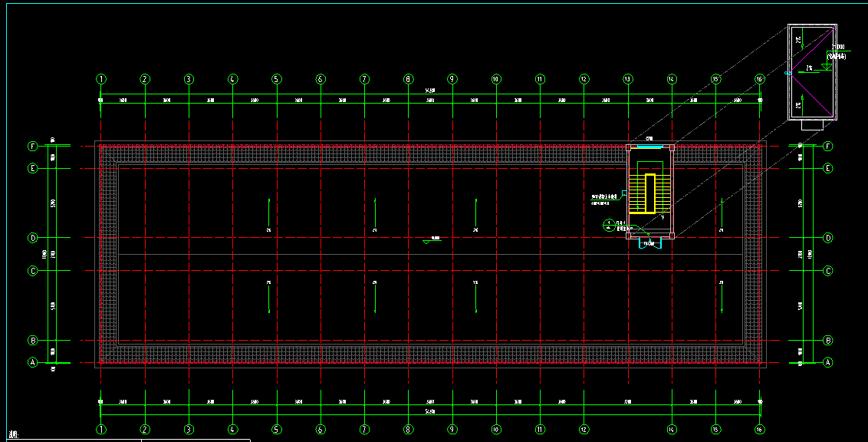This screenshot has height=442, width=868.
Task: Select the yellow staircase symbol
Action: (x=649, y=193)
